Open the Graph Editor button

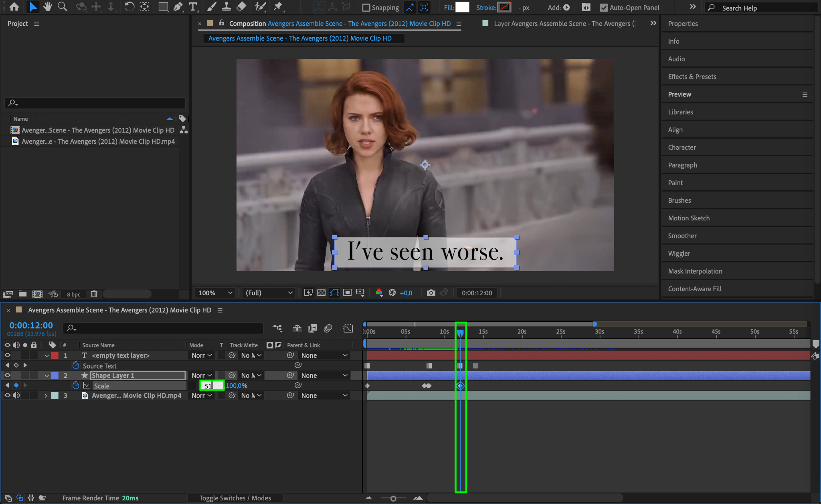tap(348, 329)
